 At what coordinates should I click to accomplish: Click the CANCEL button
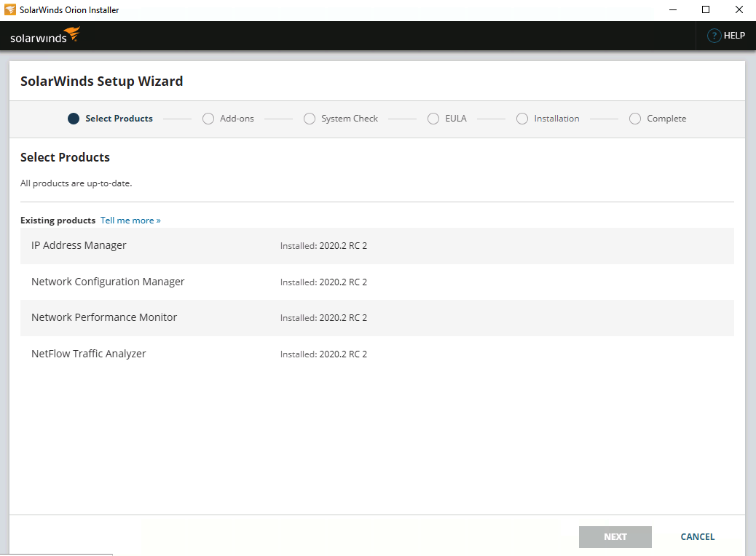point(697,537)
